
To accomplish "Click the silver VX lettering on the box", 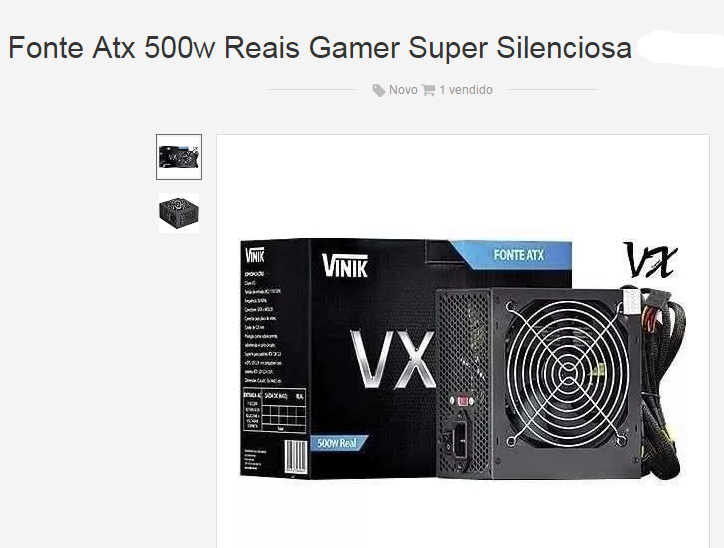I will pos(392,359).
